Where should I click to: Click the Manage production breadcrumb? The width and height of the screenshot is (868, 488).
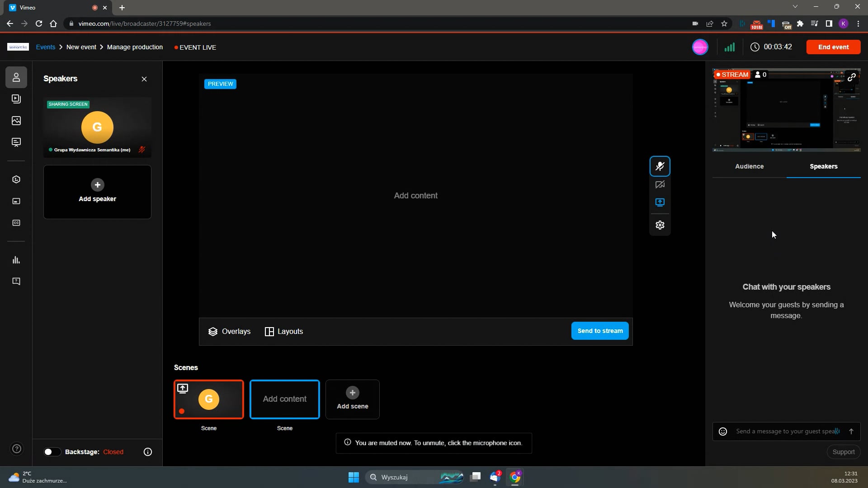(135, 47)
